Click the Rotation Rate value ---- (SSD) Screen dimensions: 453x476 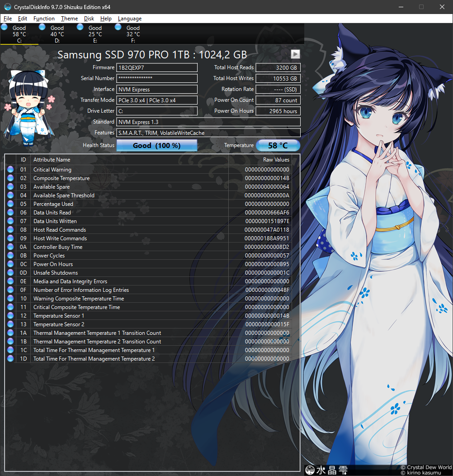point(278,89)
